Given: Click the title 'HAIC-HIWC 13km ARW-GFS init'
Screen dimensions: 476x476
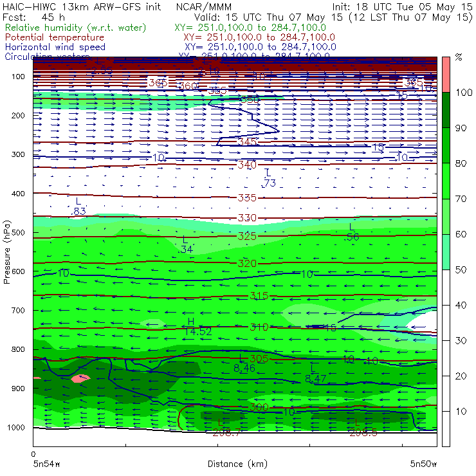Looking at the screenshot, I should (x=81, y=6).
